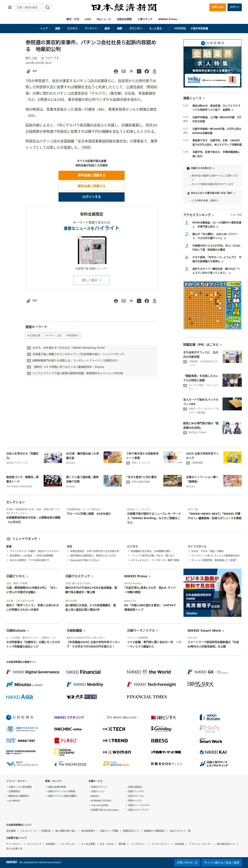Open 日経会社情報 menu item

124,19
